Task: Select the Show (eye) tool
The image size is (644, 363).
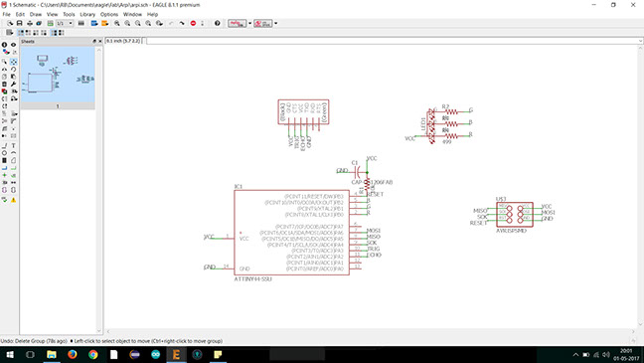Action: pyautogui.click(x=14, y=45)
